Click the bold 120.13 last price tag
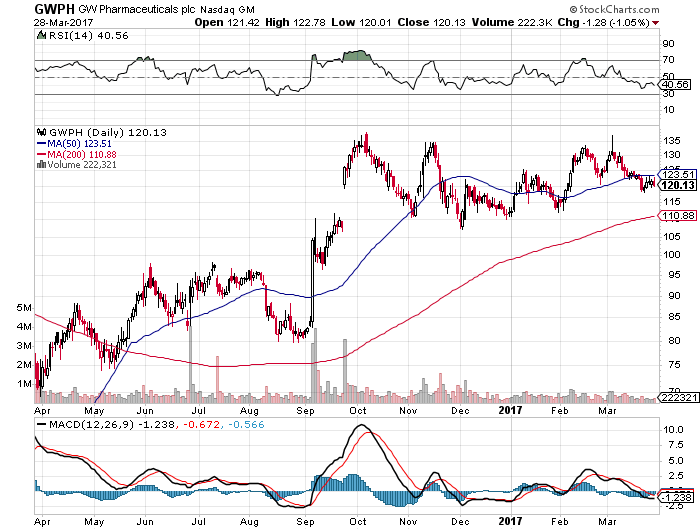The width and height of the screenshot is (700, 530). coord(677,185)
